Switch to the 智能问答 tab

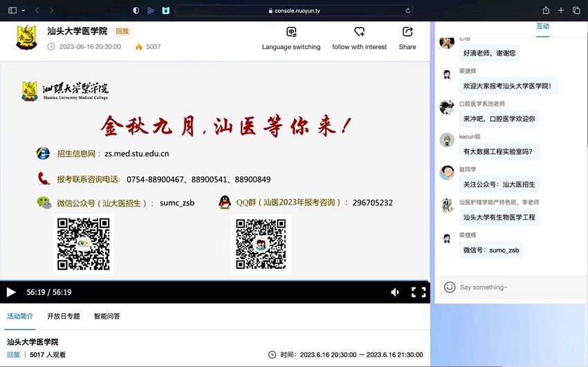(107, 317)
